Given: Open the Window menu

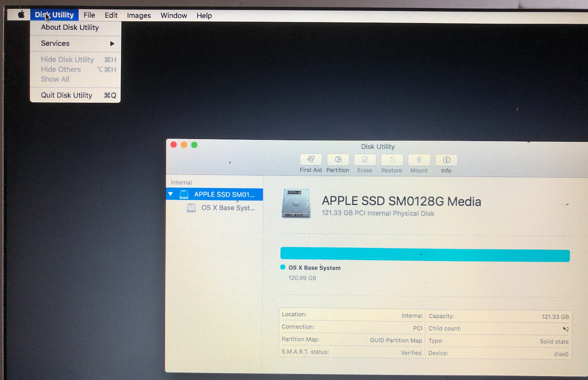Looking at the screenshot, I should click(x=174, y=16).
